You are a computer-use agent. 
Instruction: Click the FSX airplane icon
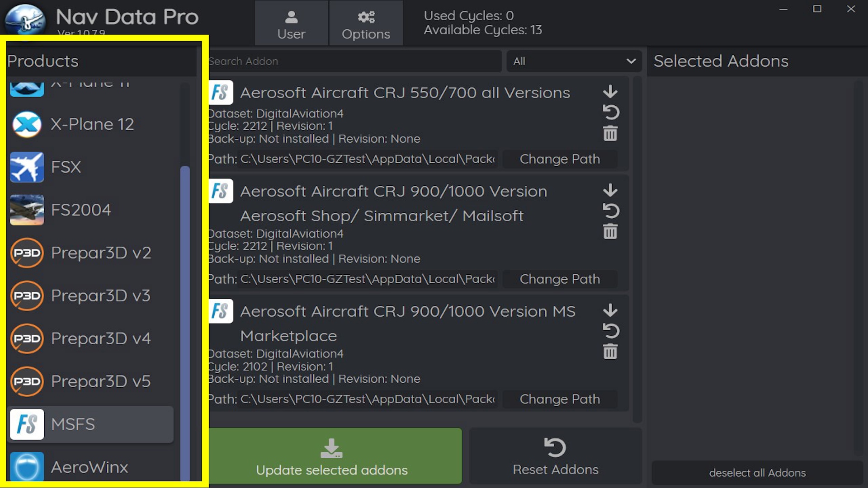click(27, 167)
